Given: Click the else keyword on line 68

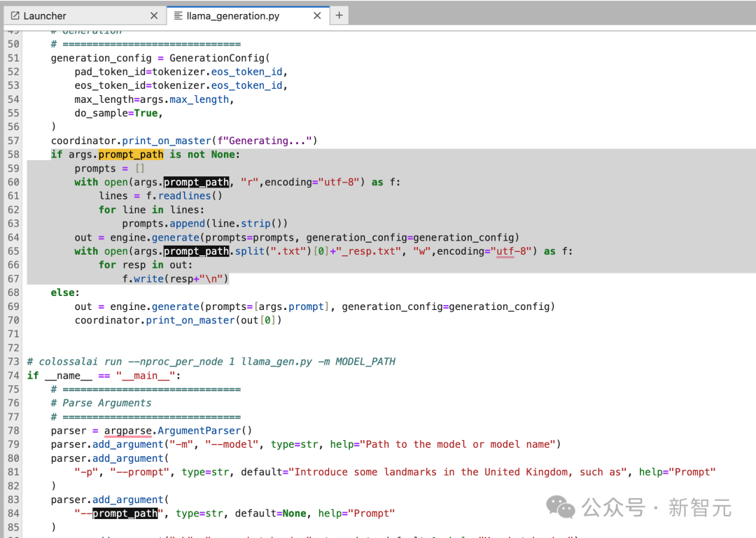Looking at the screenshot, I should (x=63, y=292).
